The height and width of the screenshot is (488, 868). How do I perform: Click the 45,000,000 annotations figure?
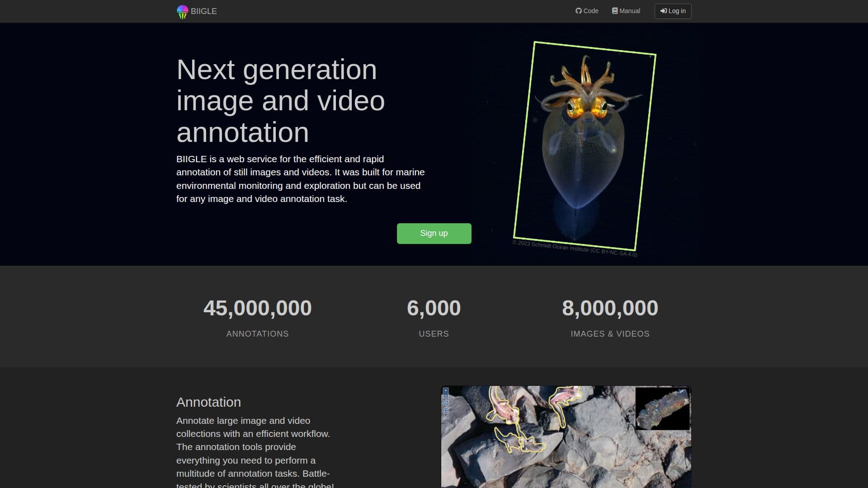coord(258,308)
